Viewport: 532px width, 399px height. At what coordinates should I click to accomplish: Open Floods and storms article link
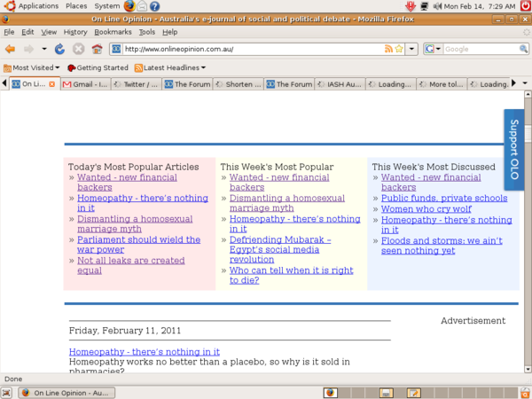(x=442, y=246)
